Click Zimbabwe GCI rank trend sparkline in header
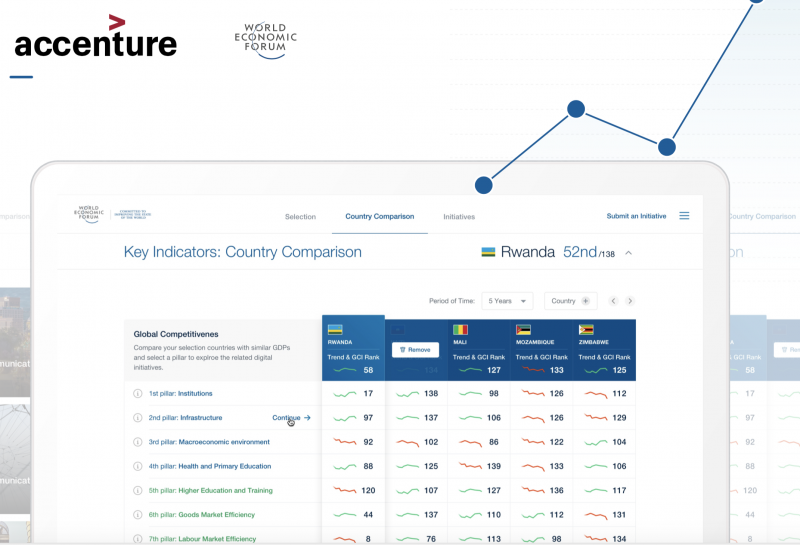This screenshot has height=545, width=800. pos(595,370)
